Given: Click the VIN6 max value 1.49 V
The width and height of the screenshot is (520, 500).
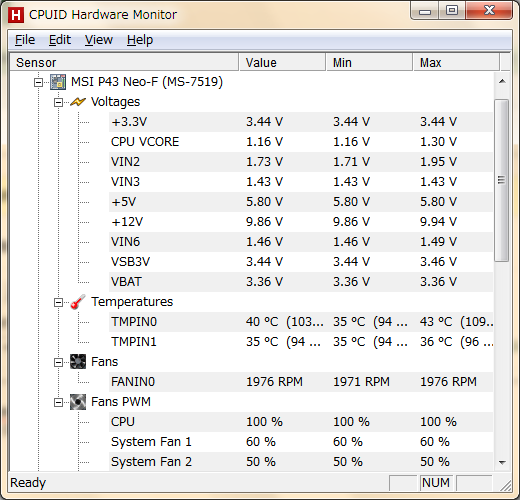Looking at the screenshot, I should click(x=438, y=242).
